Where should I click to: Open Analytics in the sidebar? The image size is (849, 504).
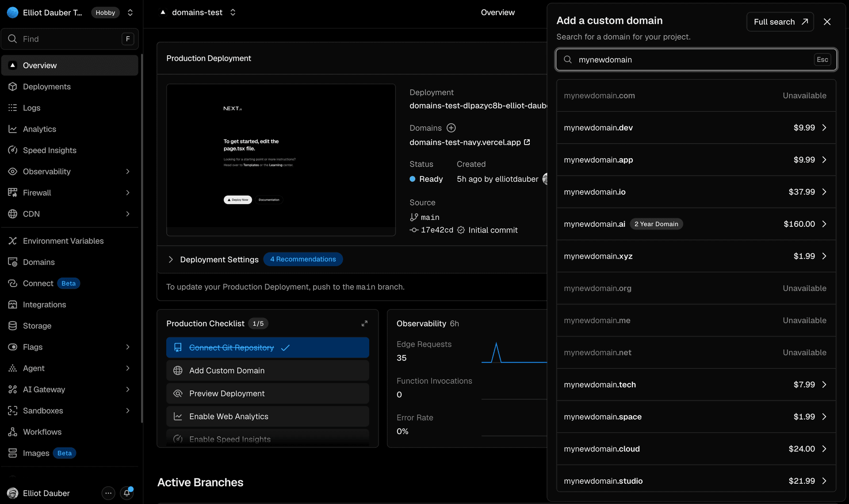click(x=70, y=129)
